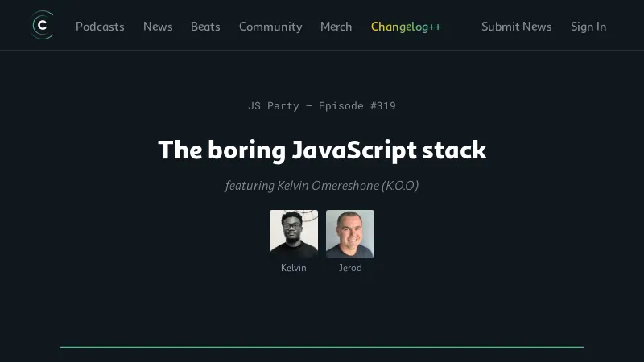The image size is (644, 362).
Task: Go to the News section
Action: [158, 27]
